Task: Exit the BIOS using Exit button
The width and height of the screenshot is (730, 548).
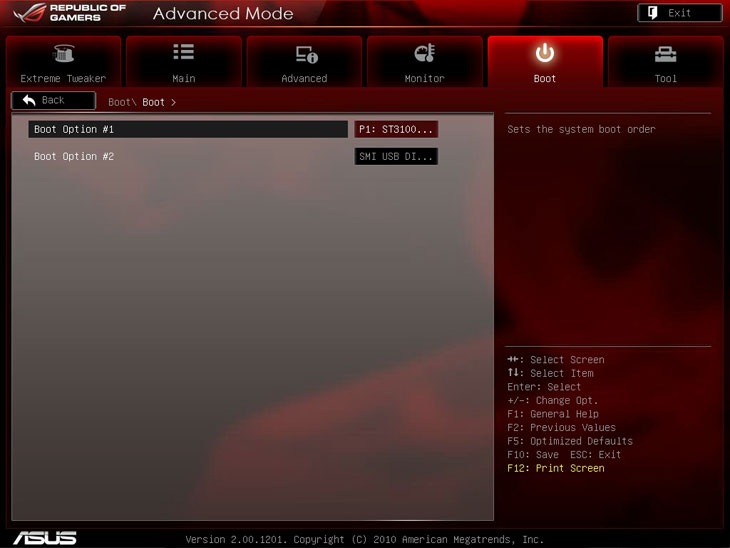Action: [679, 13]
